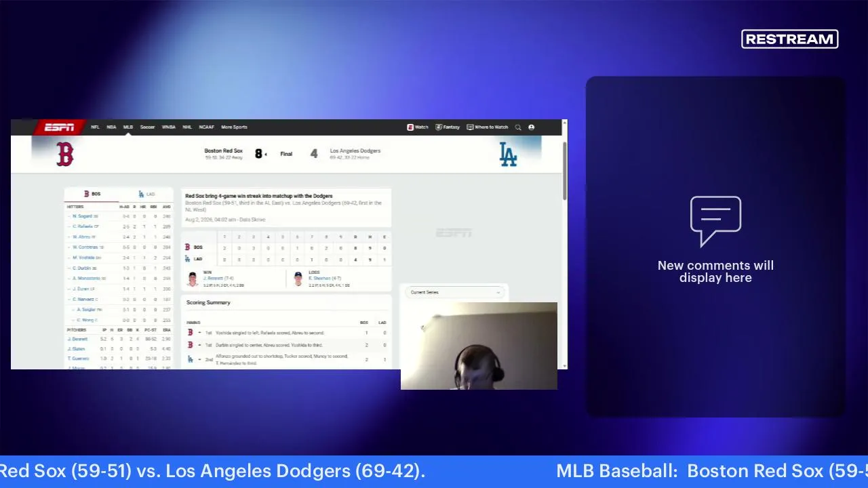Click the comments speech bubble icon

point(715,221)
